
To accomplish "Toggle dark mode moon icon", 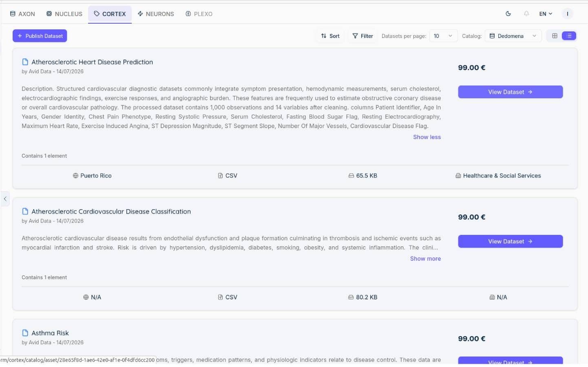I will 508,13.
